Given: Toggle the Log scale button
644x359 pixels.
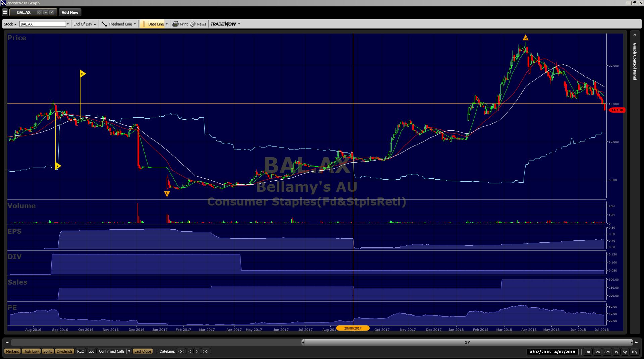Looking at the screenshot, I should (x=91, y=351).
